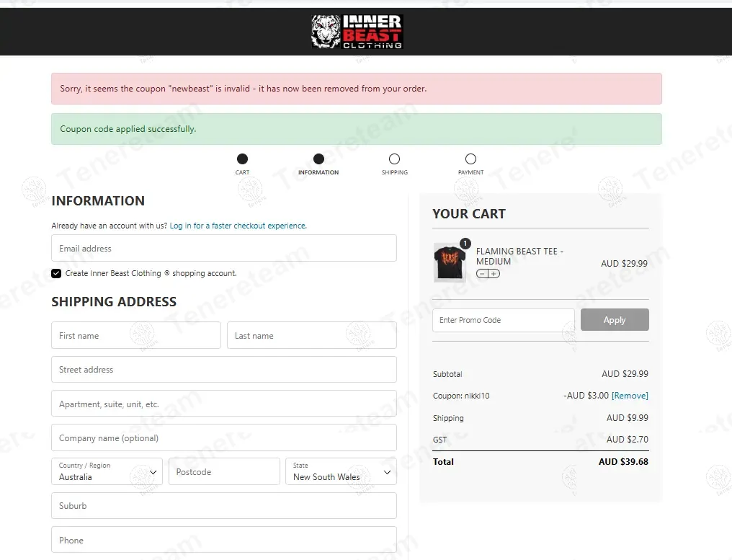
Task: Select the GST amount AUD $2.70
Action: pyautogui.click(x=627, y=439)
